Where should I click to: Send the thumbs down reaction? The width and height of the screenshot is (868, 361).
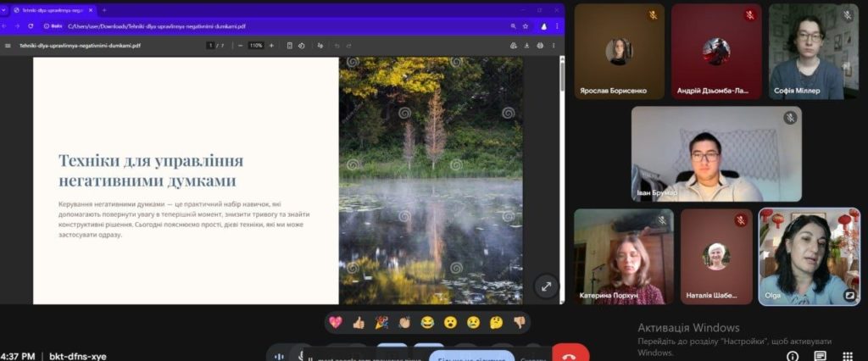click(519, 322)
